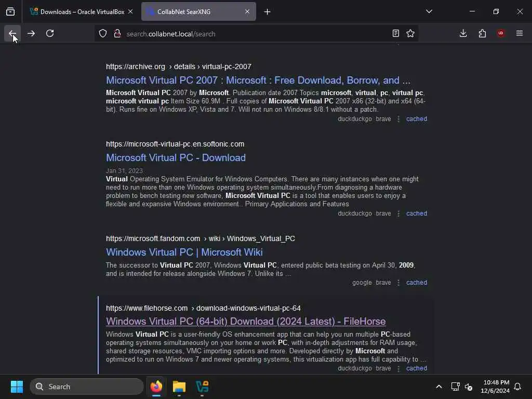This screenshot has height=399, width=532.
Task: Open cached version of softonic result
Action: click(417, 214)
